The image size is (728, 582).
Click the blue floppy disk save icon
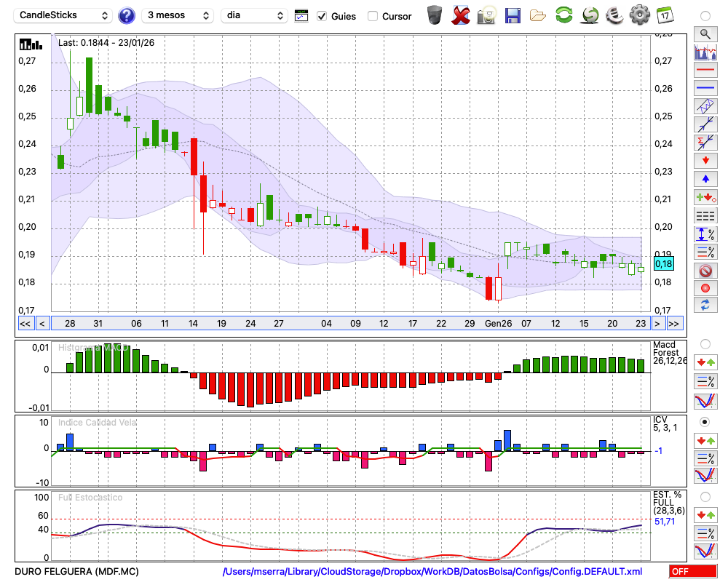(513, 15)
